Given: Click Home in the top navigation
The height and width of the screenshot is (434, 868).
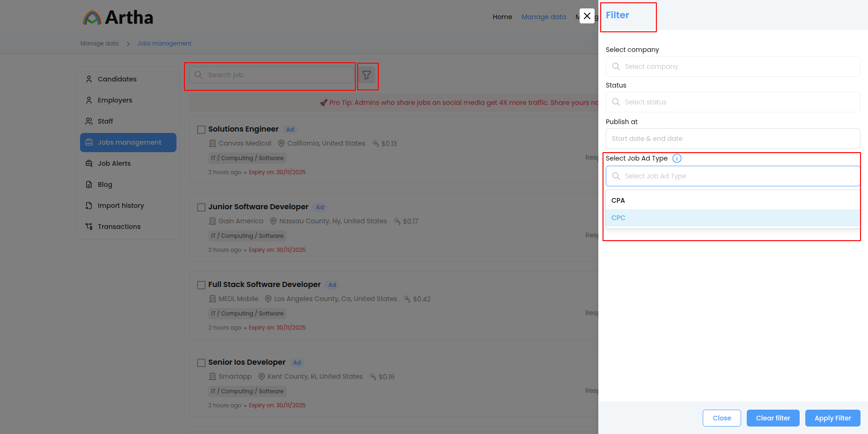Looking at the screenshot, I should [502, 17].
